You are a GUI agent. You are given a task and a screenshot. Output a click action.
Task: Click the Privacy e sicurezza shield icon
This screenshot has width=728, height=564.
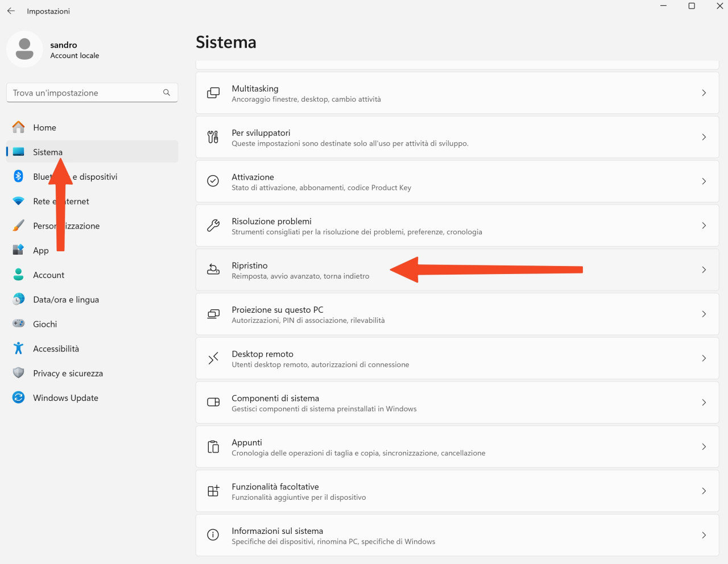(x=19, y=373)
